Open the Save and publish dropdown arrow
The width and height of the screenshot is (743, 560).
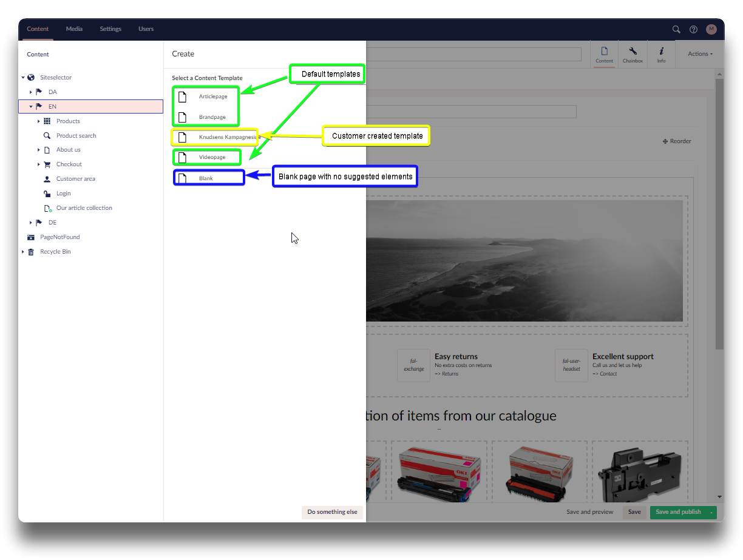(x=711, y=512)
